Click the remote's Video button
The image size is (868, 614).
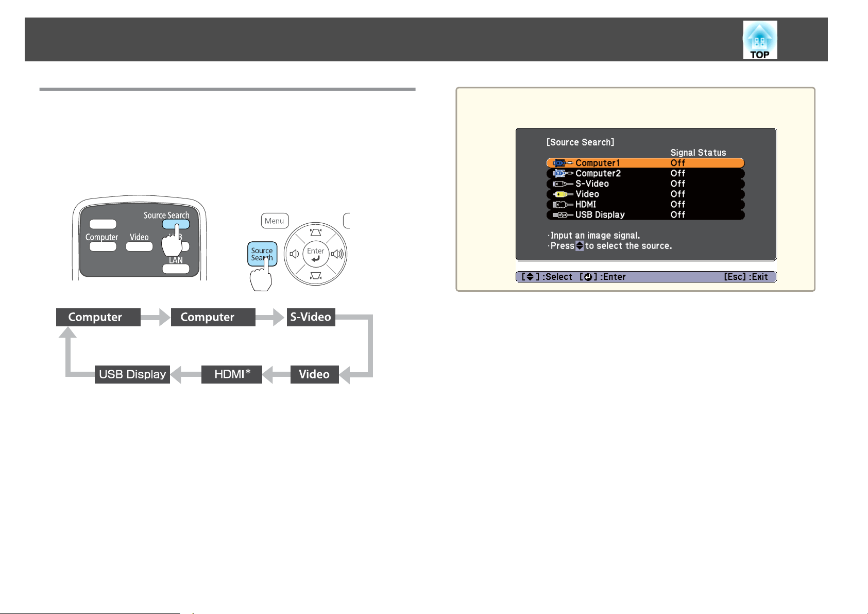coord(139,246)
